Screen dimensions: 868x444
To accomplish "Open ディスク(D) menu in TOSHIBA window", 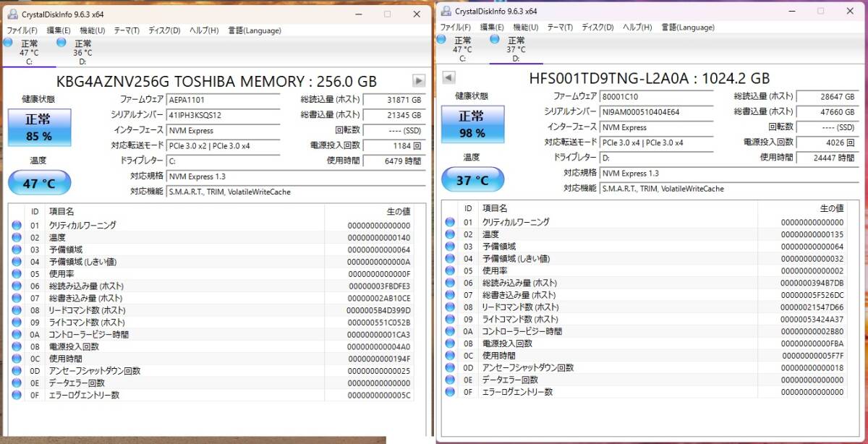I will 165,30.
